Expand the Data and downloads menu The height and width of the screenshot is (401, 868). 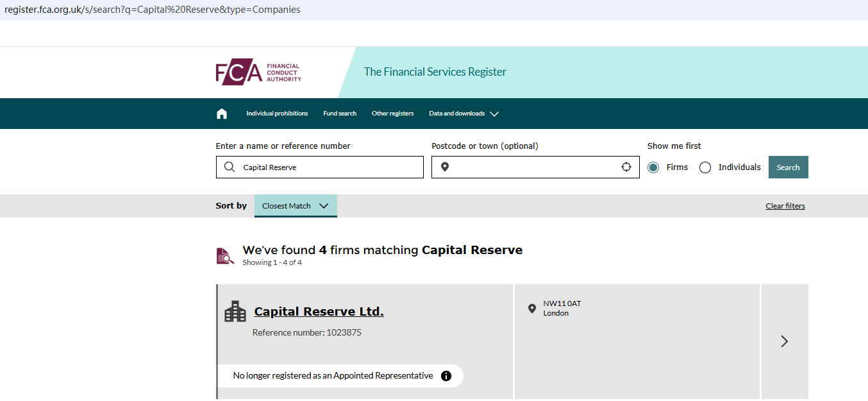coord(463,114)
